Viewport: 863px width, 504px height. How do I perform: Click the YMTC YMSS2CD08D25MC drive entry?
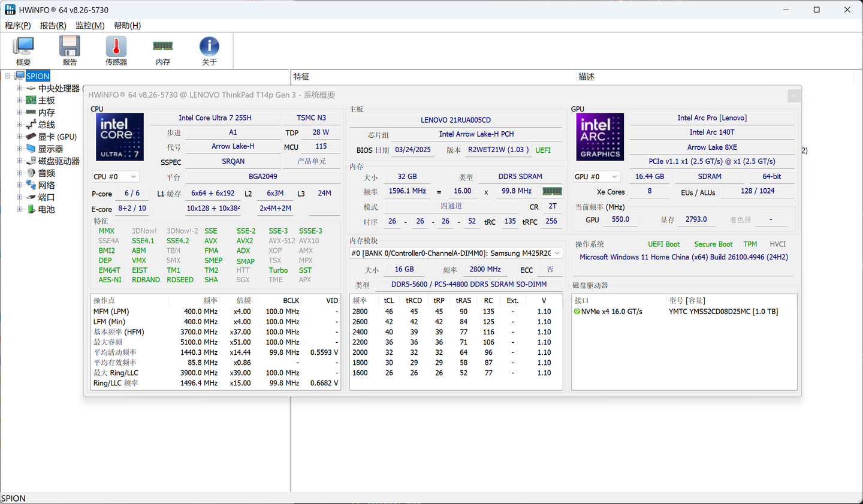click(723, 312)
